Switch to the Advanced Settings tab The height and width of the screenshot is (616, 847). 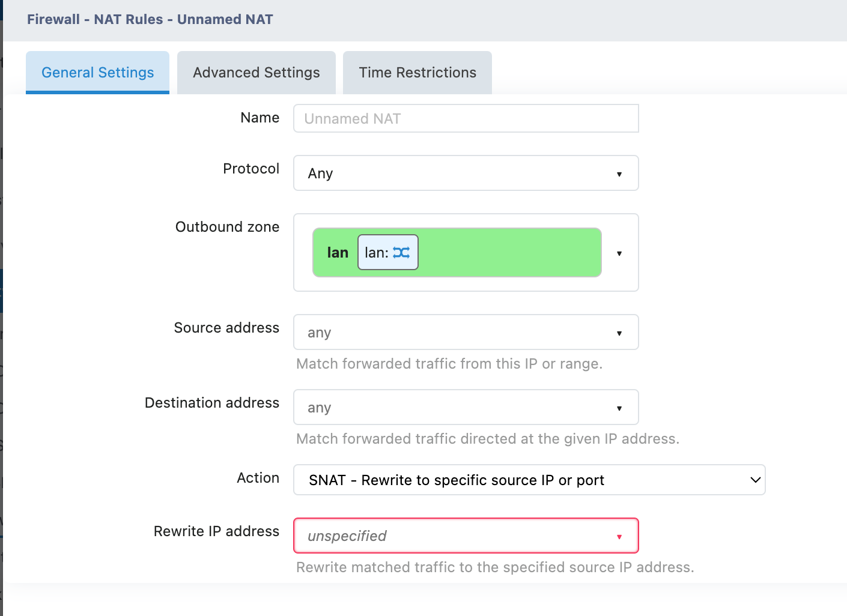tap(256, 73)
